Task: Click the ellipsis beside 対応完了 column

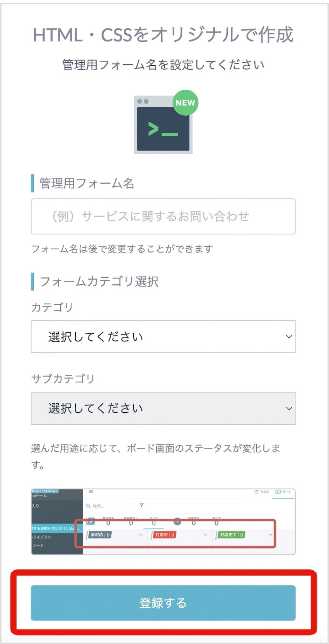Action: click(x=270, y=535)
